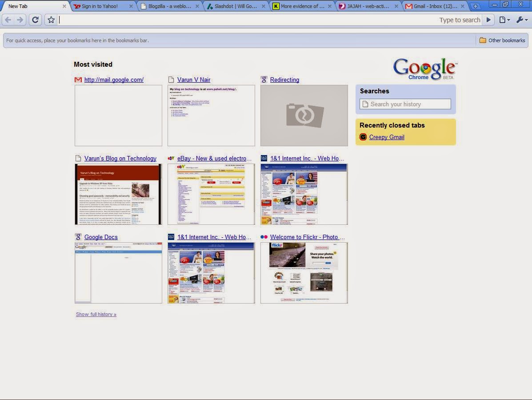Click the Creepy Gmail red favicon
The image size is (532, 400).
click(363, 137)
